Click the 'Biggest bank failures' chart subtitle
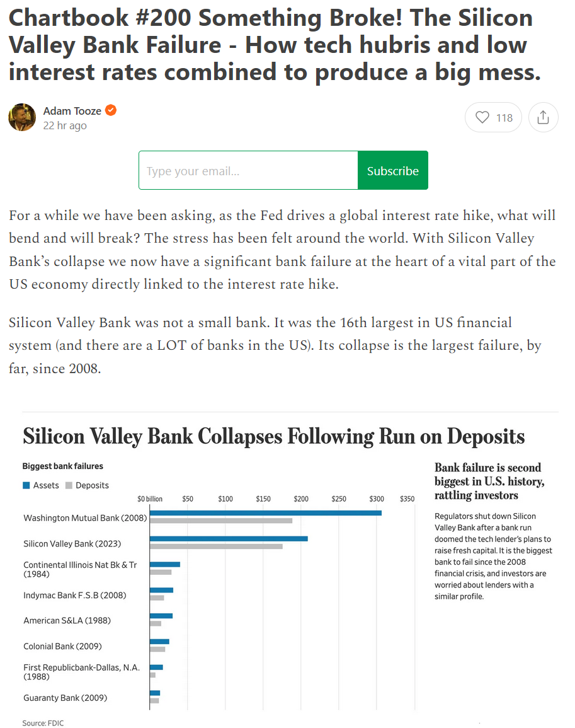This screenshot has width=575, height=728. click(x=63, y=466)
